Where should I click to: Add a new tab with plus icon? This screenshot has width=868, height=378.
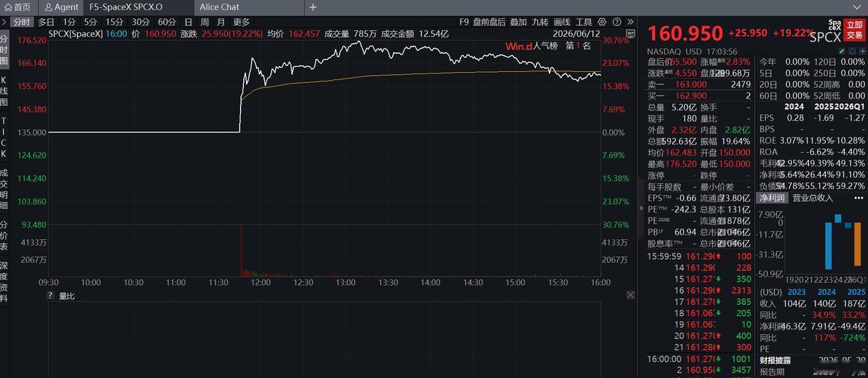tap(313, 7)
